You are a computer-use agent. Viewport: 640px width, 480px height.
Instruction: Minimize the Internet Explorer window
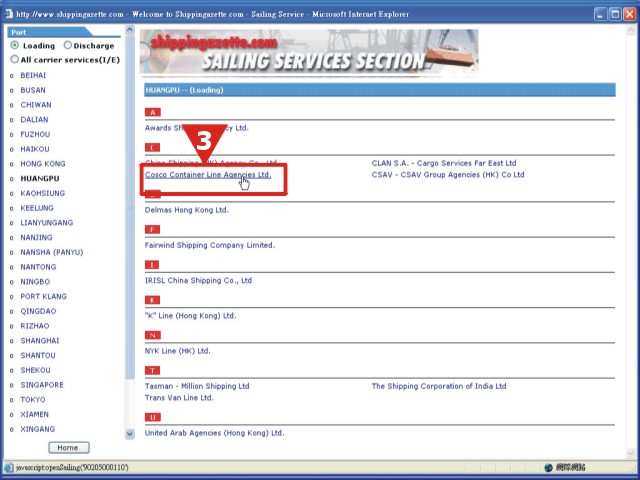pyautogui.click(x=600, y=14)
